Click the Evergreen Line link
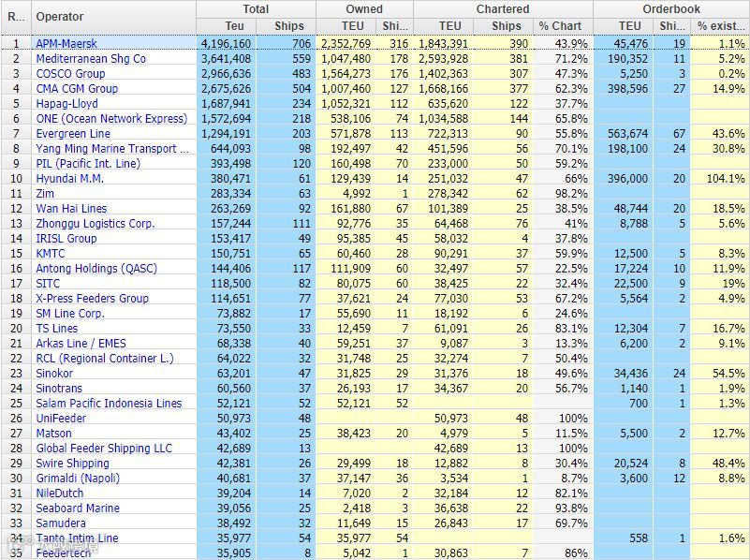The width and height of the screenshot is (750, 560). pyautogui.click(x=73, y=133)
